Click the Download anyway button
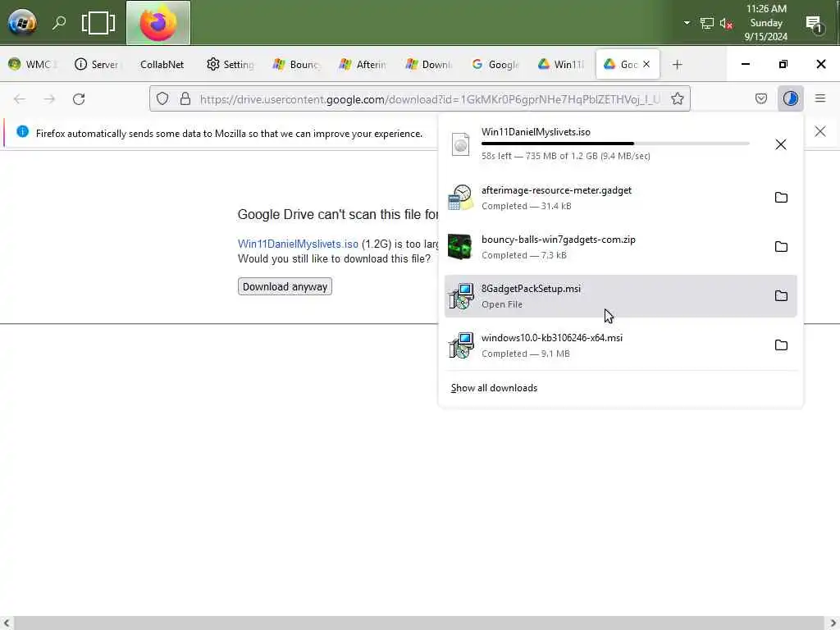 [x=285, y=286]
